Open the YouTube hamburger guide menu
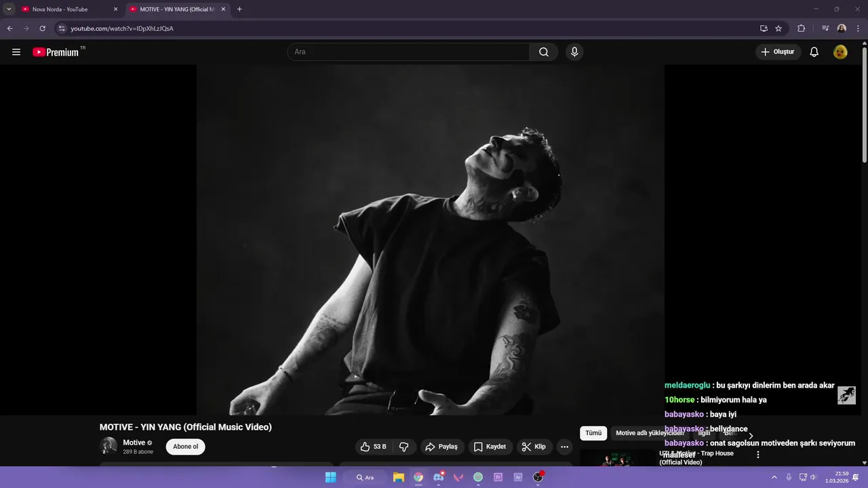The image size is (868, 488). coord(16,52)
